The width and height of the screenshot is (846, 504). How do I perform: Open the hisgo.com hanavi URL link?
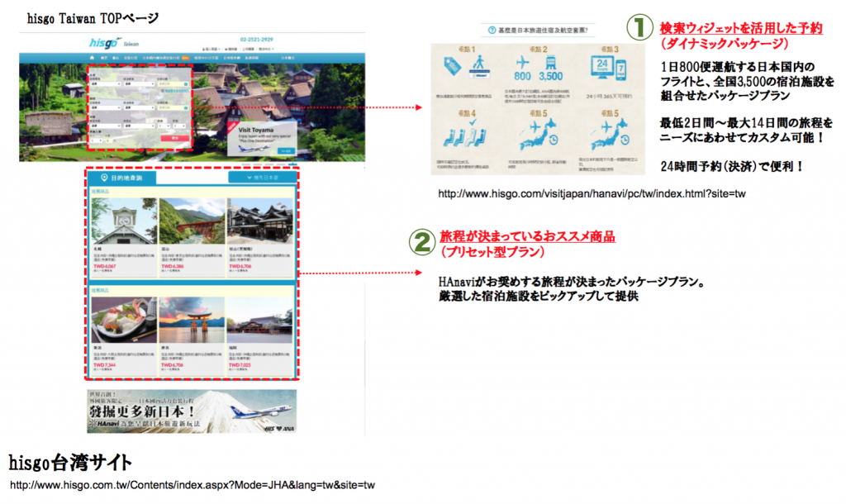(592, 193)
